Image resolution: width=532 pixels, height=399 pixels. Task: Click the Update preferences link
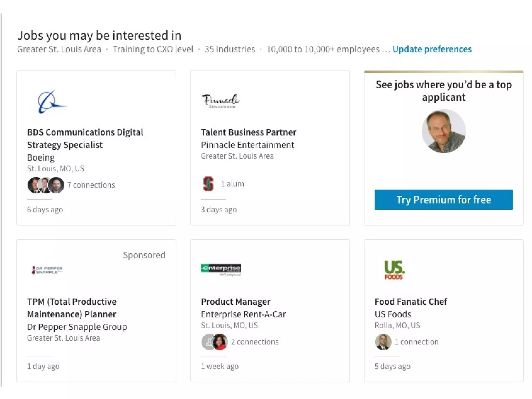click(432, 49)
